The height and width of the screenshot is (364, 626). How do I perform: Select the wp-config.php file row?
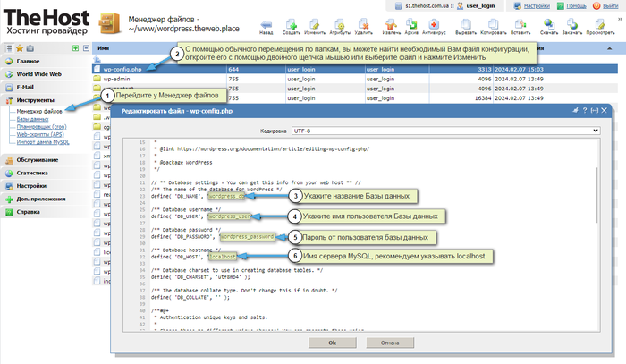[355, 69]
